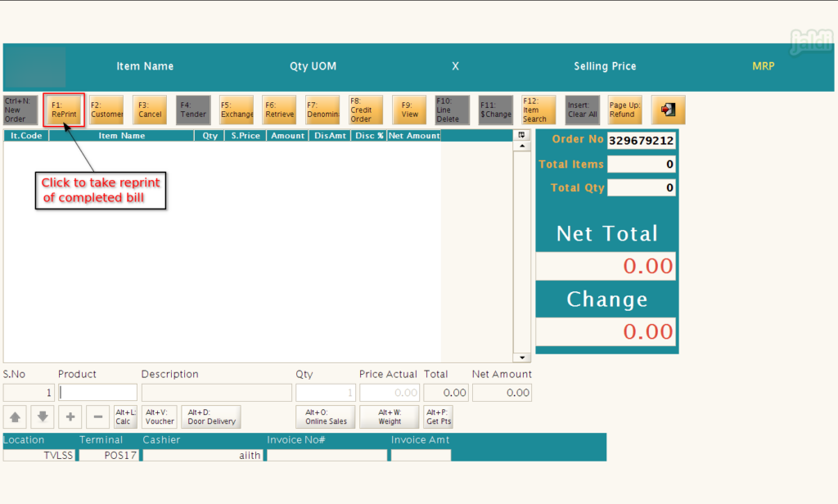Click the Description field
Image resolution: width=838 pixels, height=504 pixels.
click(216, 393)
